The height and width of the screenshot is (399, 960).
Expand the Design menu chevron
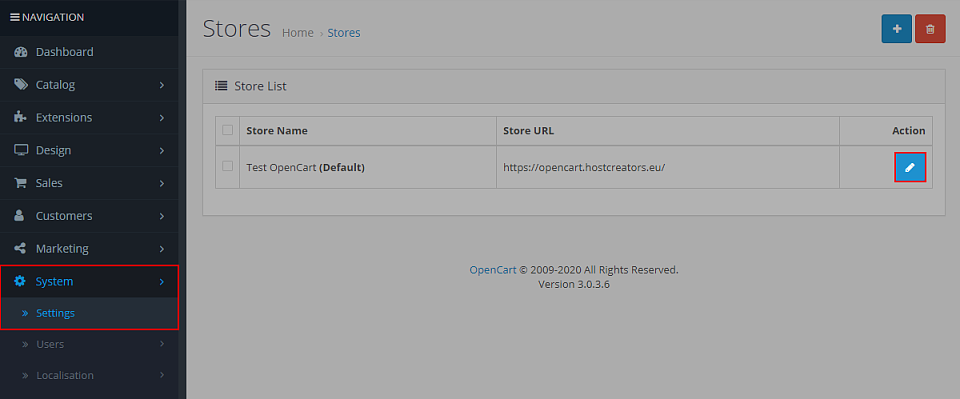162,151
